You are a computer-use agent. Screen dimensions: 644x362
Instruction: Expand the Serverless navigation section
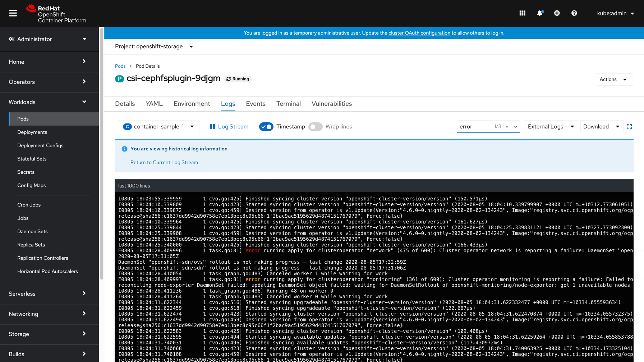tap(49, 294)
